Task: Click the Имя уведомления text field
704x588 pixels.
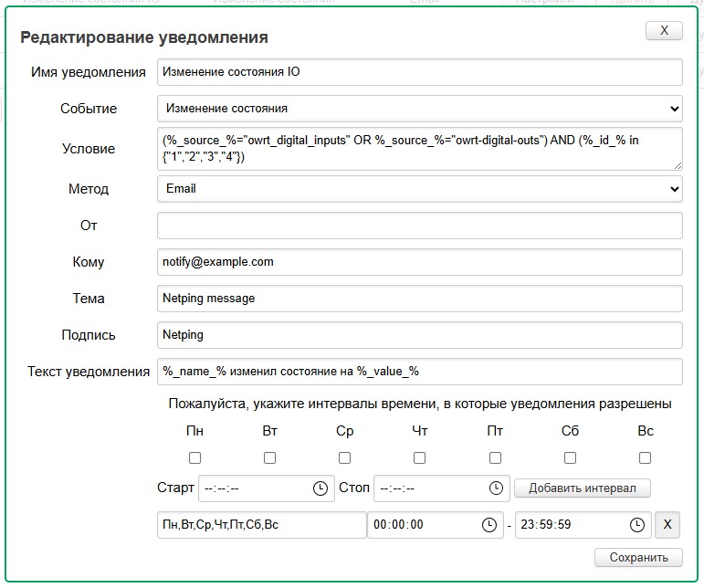Action: click(x=419, y=72)
